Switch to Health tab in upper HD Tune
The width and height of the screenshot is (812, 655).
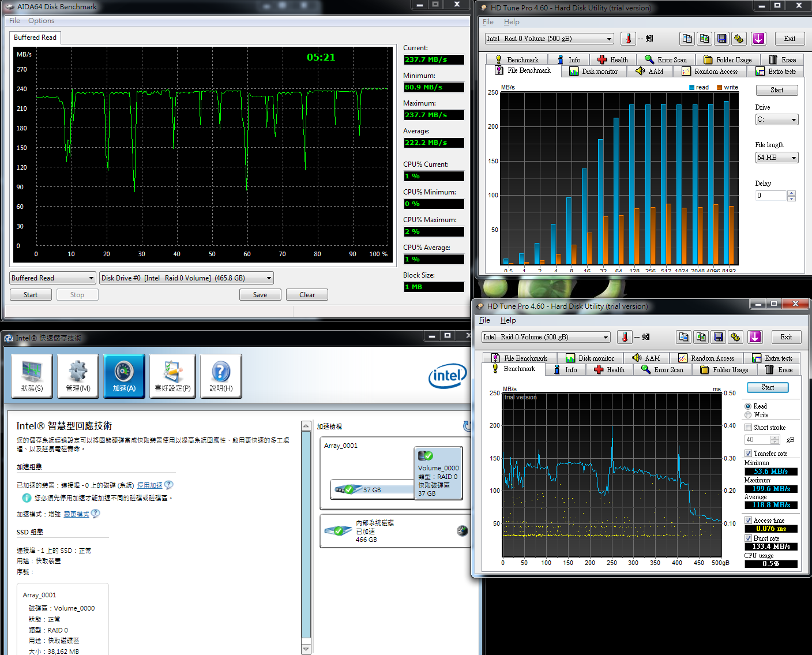pyautogui.click(x=612, y=59)
